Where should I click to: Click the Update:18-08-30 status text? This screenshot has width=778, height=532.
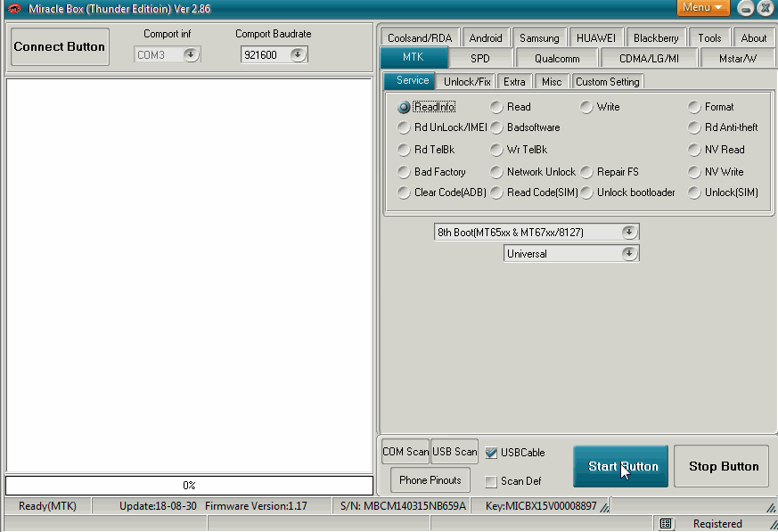158,506
